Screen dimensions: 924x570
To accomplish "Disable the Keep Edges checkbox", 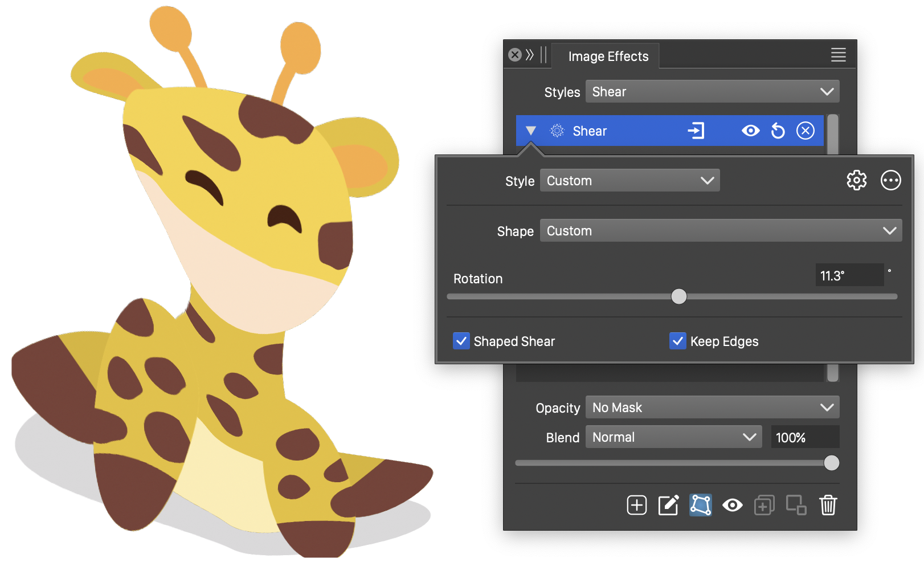I will [677, 341].
